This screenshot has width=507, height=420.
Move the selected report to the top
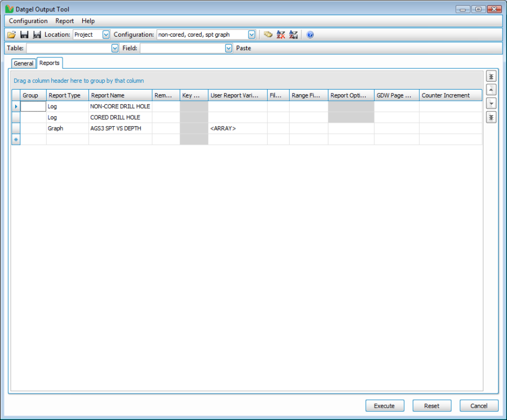click(x=491, y=77)
